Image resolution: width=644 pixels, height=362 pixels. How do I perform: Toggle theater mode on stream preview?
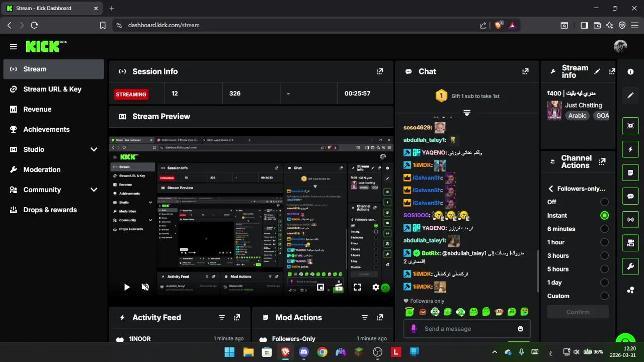339,287
